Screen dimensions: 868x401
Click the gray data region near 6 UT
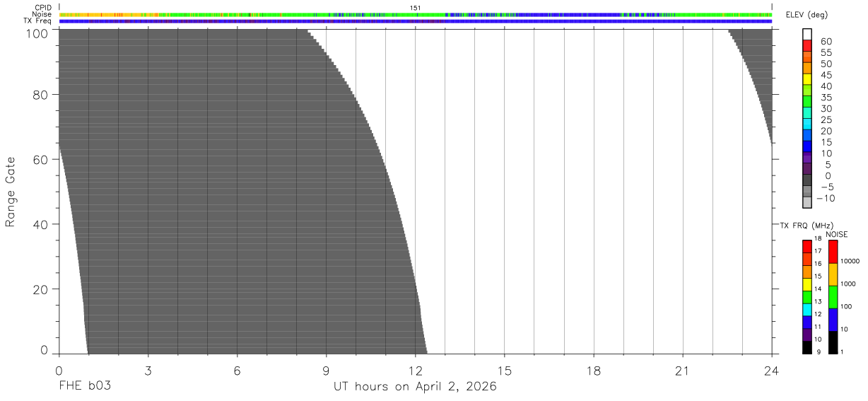(x=237, y=191)
